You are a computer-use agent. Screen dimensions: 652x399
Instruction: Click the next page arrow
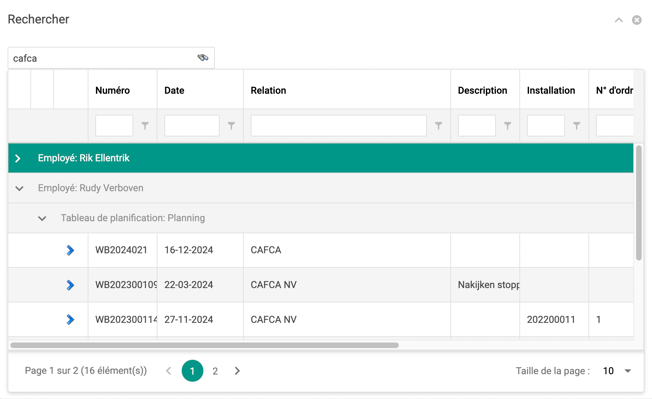(237, 371)
